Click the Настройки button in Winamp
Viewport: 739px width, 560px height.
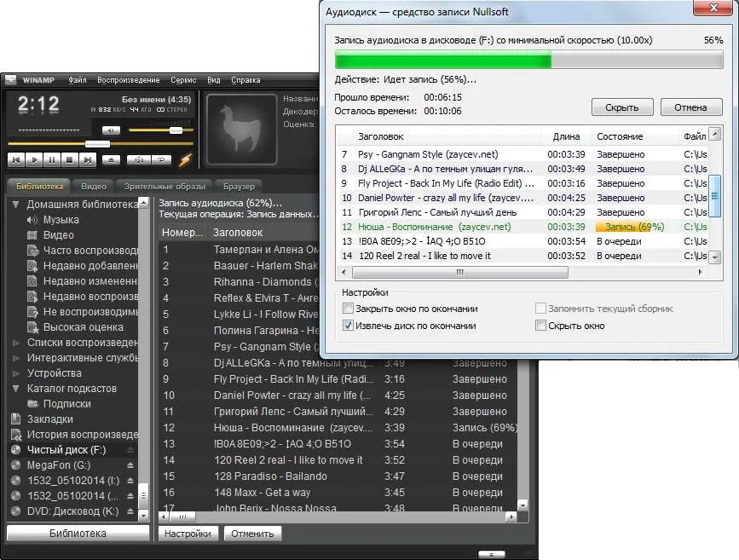point(188,534)
